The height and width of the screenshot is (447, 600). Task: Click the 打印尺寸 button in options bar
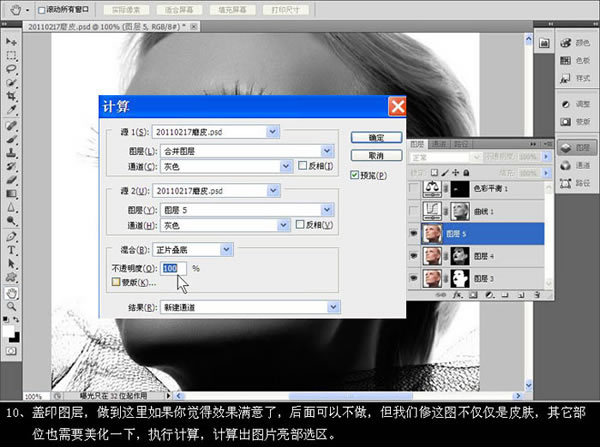pos(286,10)
